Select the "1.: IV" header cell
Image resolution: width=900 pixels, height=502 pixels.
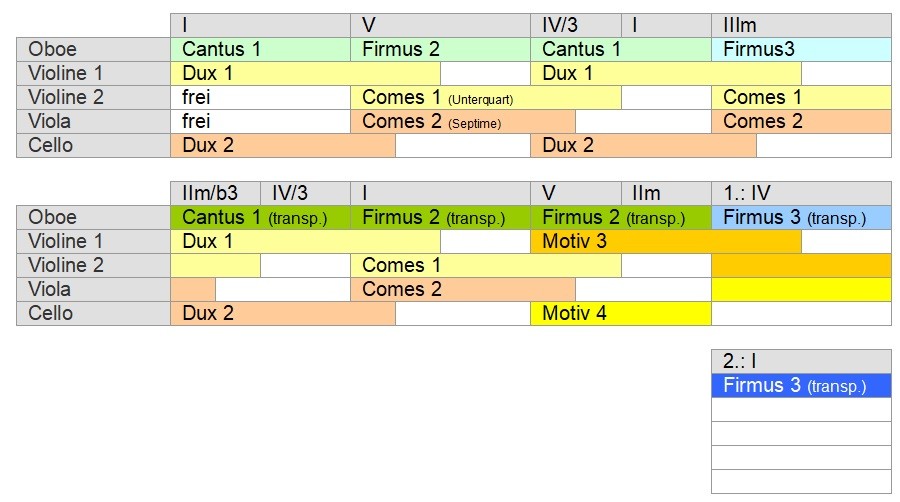[800, 193]
